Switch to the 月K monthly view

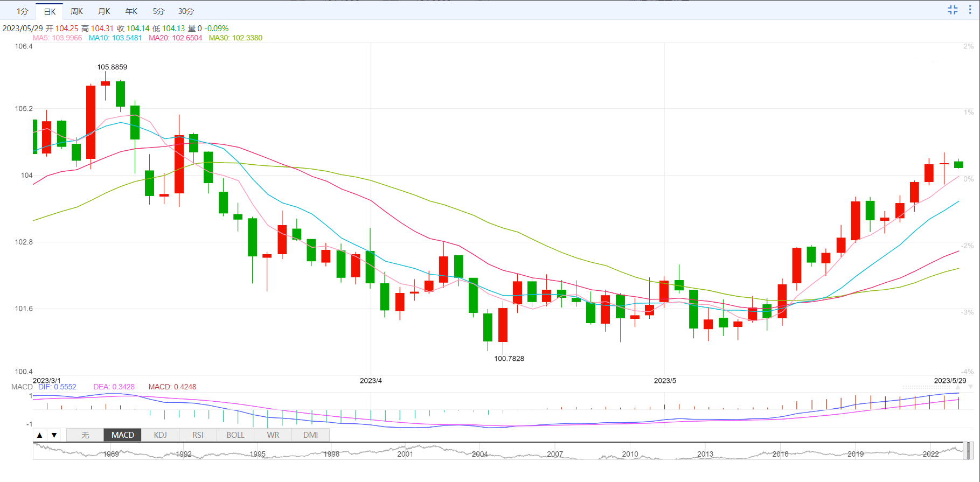104,11
